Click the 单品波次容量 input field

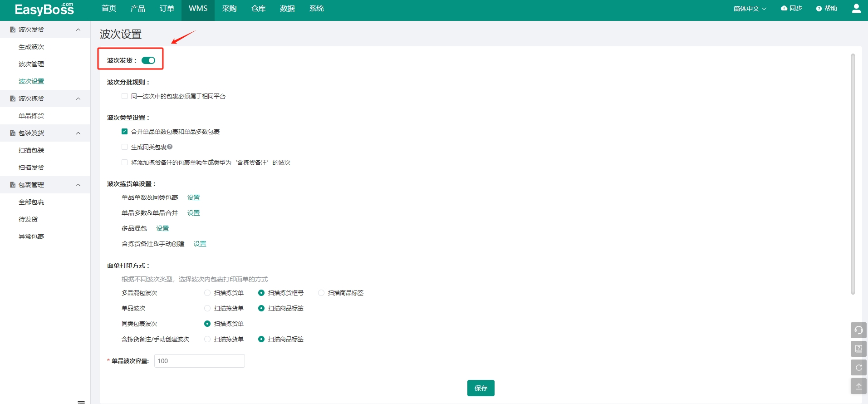coord(200,361)
